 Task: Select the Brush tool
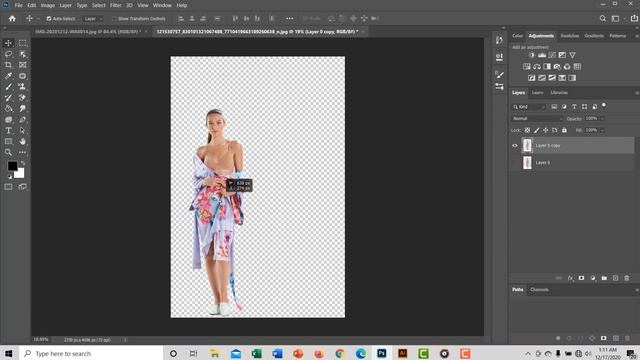(8, 87)
